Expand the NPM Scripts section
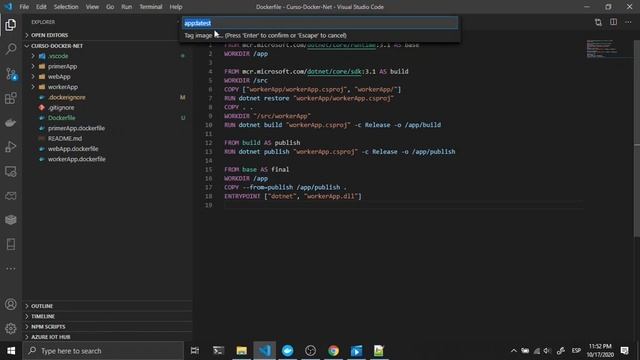This screenshot has height=360, width=640. coord(108,327)
